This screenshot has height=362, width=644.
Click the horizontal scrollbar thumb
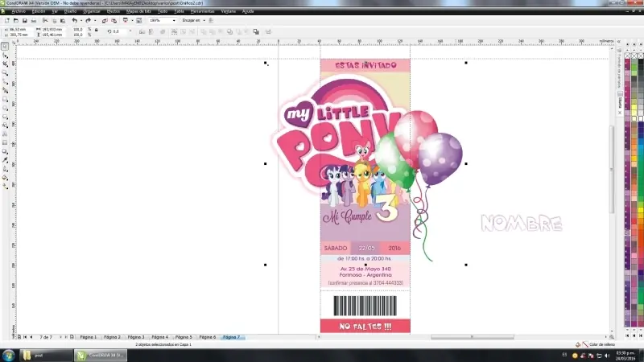pos(473,337)
